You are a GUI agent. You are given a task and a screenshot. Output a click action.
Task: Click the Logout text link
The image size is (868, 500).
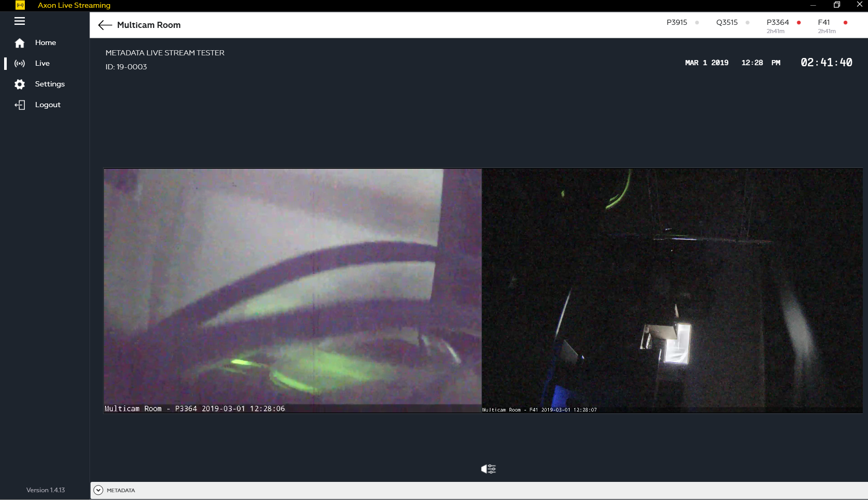[48, 105]
